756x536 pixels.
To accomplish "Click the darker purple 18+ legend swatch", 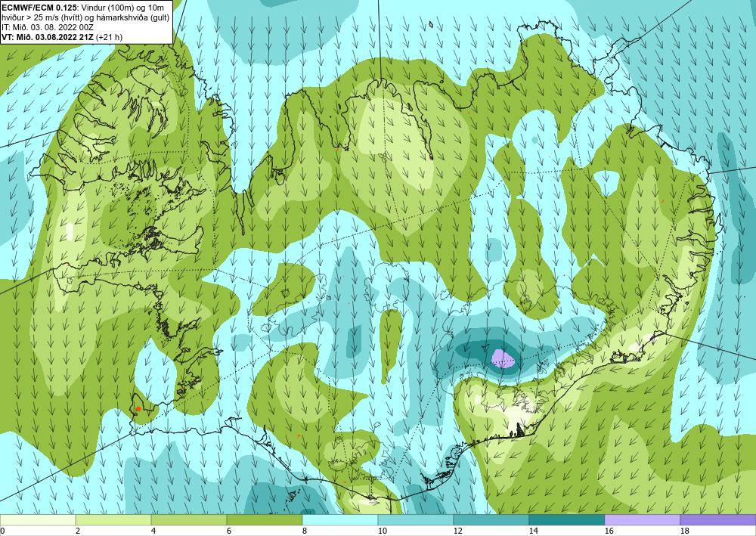I will pos(718,520).
